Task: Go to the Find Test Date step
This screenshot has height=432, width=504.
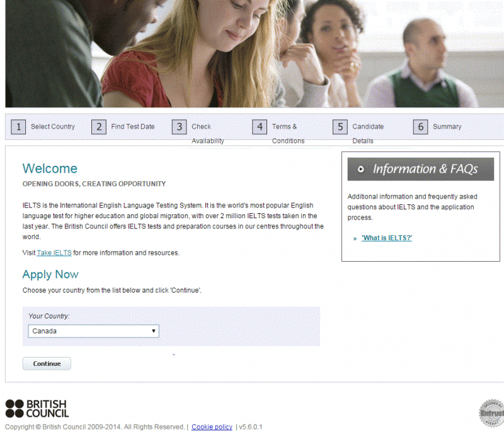Action: click(133, 127)
